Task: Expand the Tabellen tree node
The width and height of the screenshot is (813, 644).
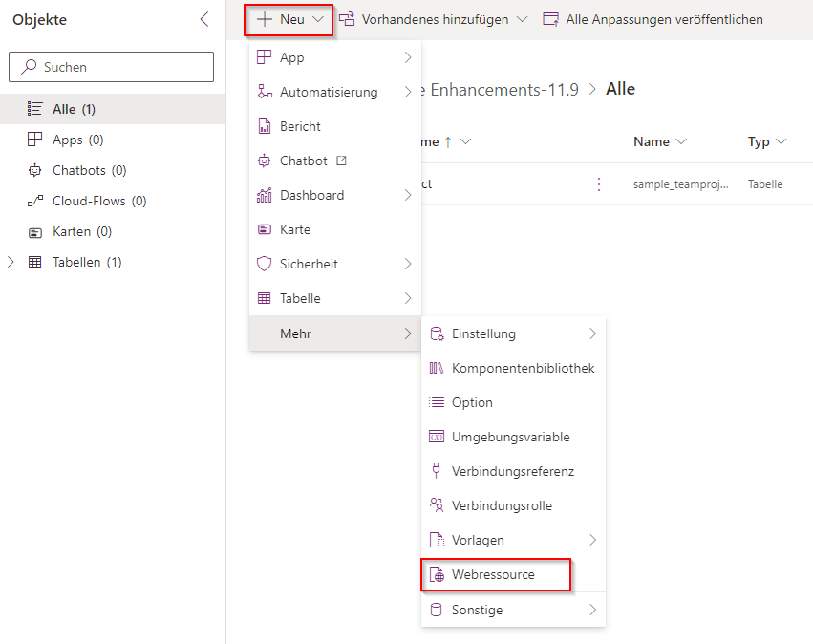Action: point(11,262)
